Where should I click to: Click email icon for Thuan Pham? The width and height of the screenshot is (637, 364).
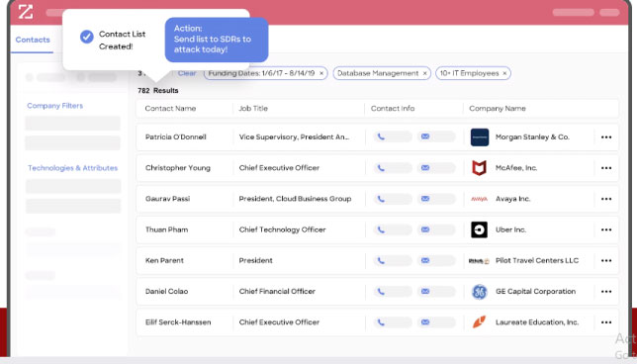425,229
